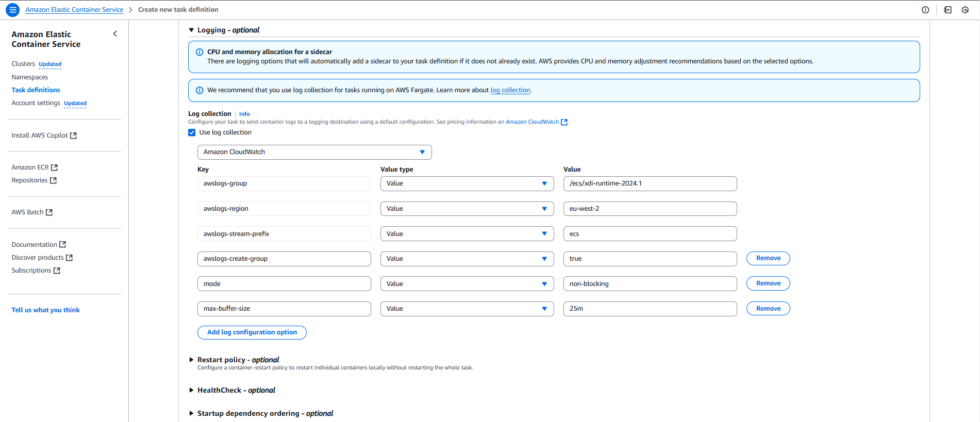Go to Clusters in the sidebar
Viewport: 980px width, 422px height.
[x=23, y=64]
